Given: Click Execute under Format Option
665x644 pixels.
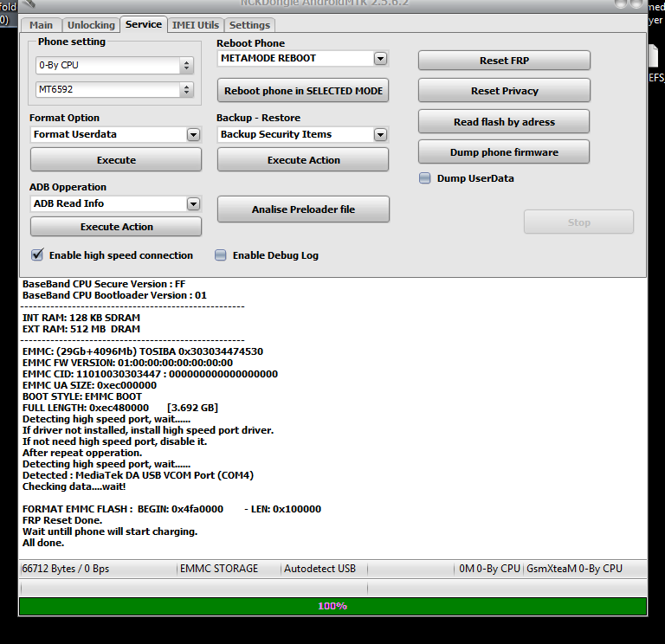Looking at the screenshot, I should tap(116, 160).
